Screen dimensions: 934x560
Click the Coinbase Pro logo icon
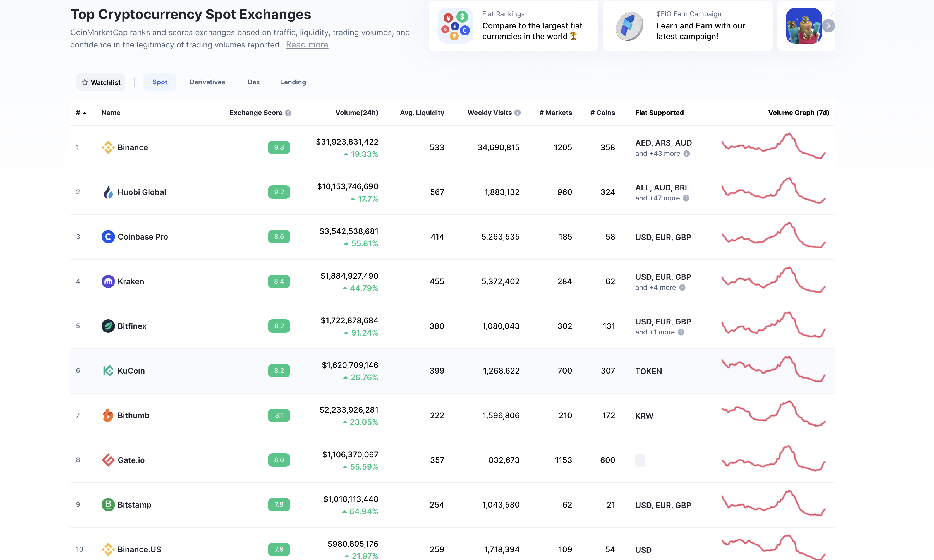coord(108,237)
